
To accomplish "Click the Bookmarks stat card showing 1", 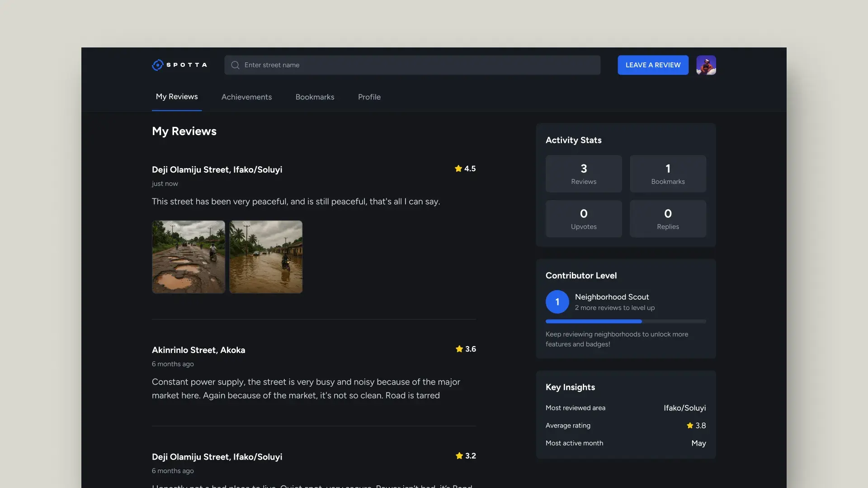I will (668, 174).
